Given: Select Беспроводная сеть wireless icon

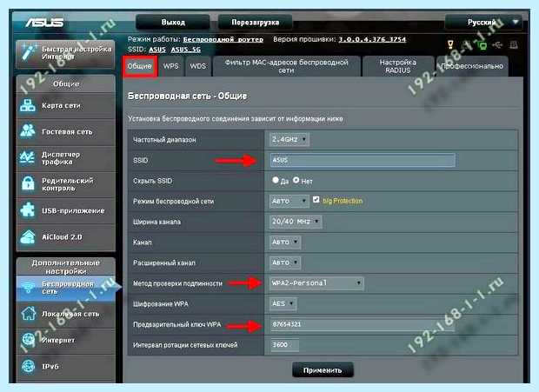Looking at the screenshot, I should [x=28, y=287].
